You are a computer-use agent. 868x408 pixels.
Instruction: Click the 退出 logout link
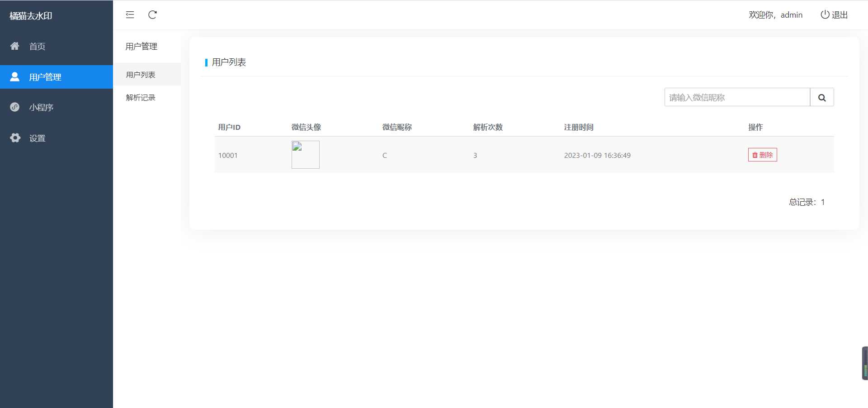click(x=840, y=14)
